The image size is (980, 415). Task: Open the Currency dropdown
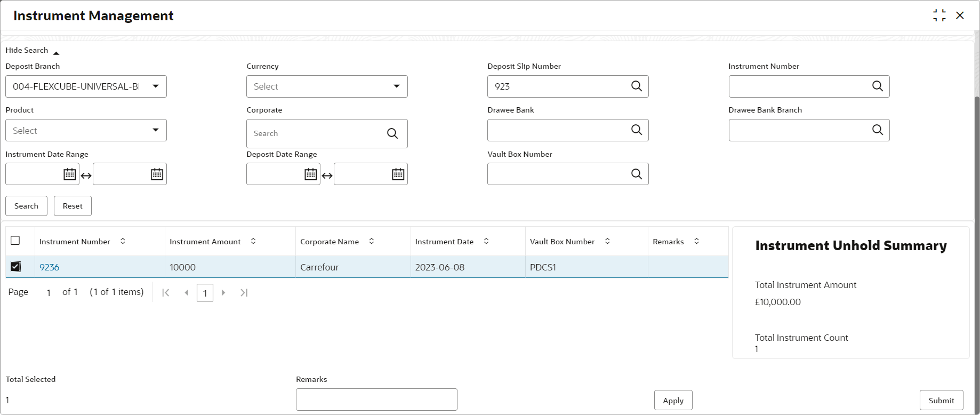396,86
